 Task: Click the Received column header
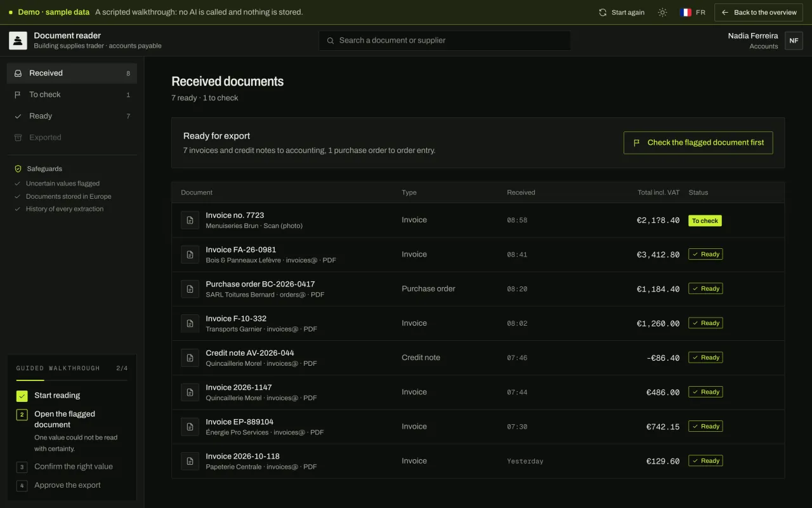[521, 192]
